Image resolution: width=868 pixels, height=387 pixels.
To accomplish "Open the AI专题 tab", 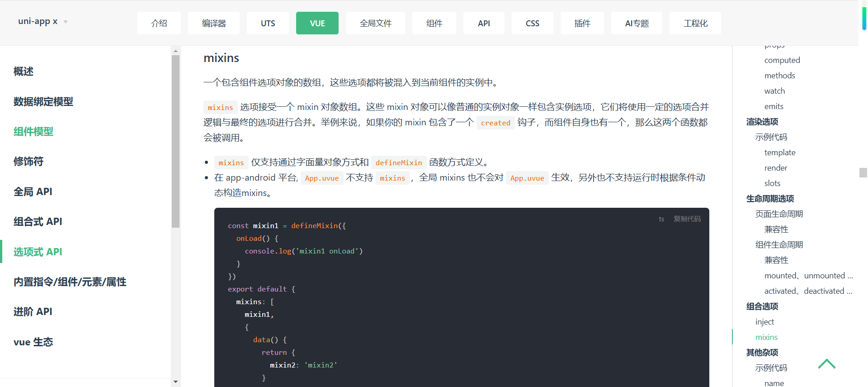I will [x=637, y=23].
